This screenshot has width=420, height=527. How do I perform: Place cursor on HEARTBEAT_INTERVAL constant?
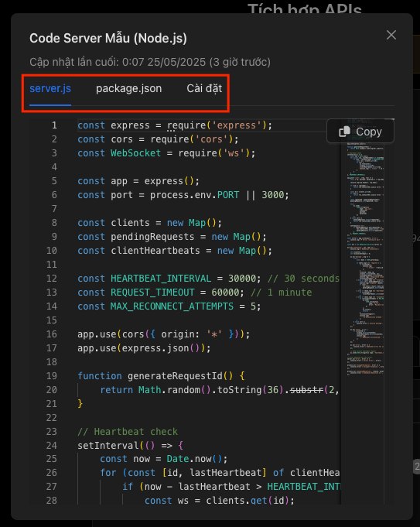(x=161, y=279)
